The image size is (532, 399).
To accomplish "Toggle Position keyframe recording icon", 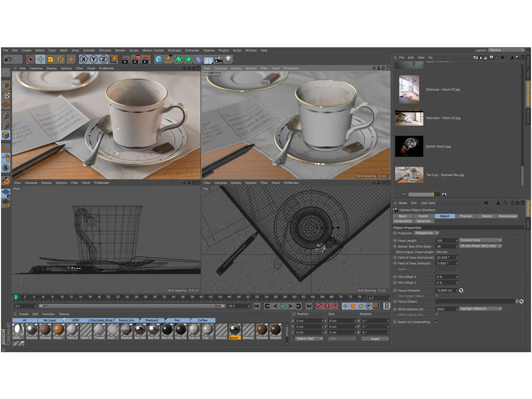I will (345, 306).
